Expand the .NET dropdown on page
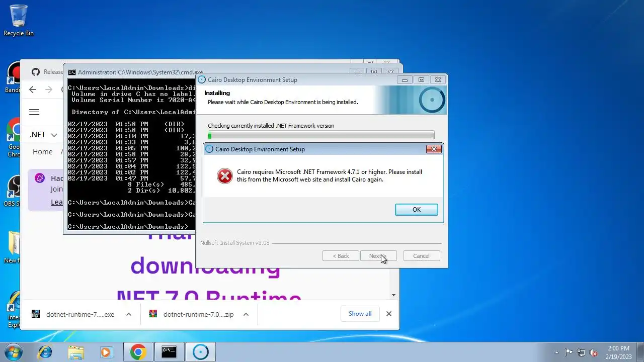This screenshot has width=644, height=362. pyautogui.click(x=43, y=135)
